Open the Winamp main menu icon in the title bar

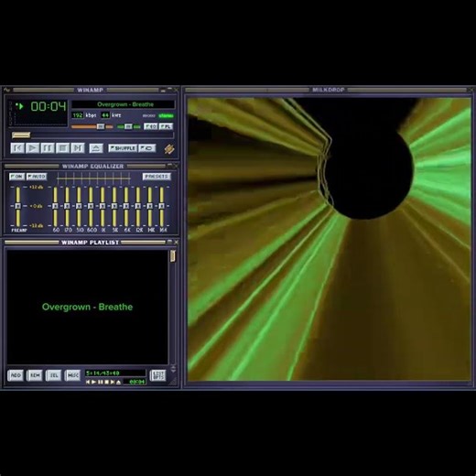tap(6, 90)
